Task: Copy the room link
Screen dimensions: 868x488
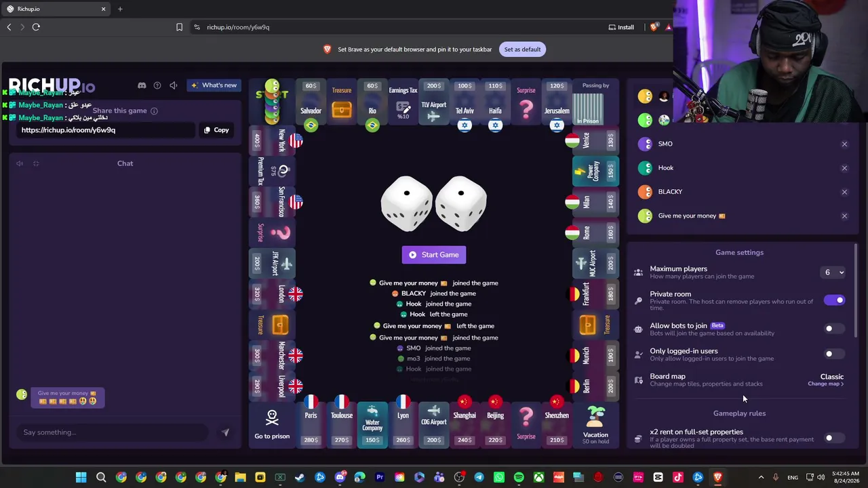Action: click(x=216, y=130)
